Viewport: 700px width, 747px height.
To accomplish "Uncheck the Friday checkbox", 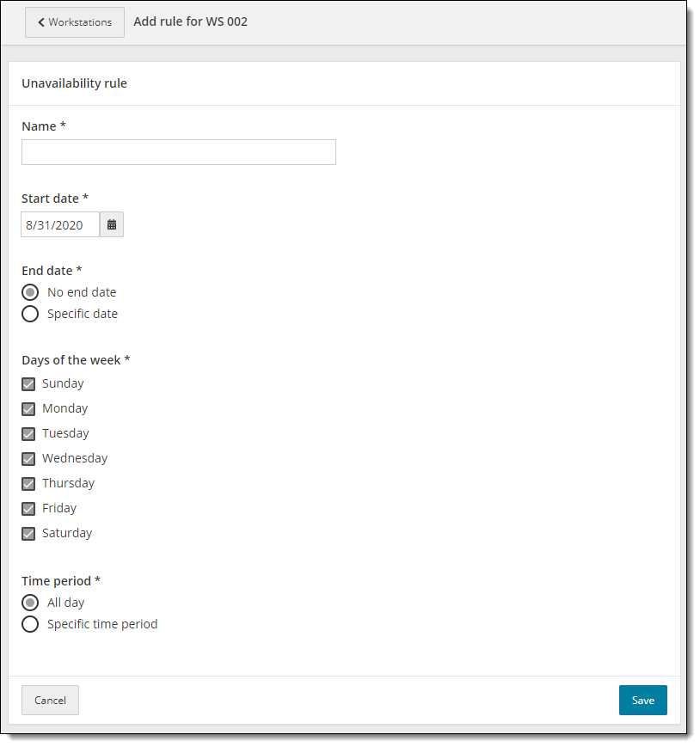I will point(28,509).
